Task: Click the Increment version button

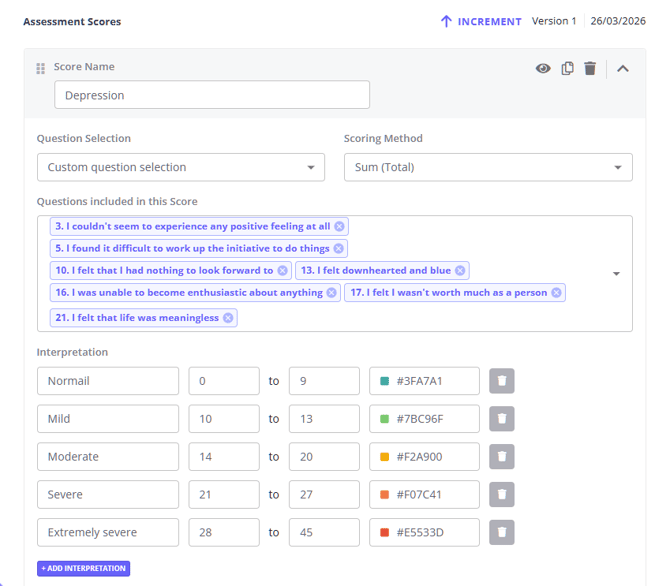Action: pyautogui.click(x=481, y=21)
